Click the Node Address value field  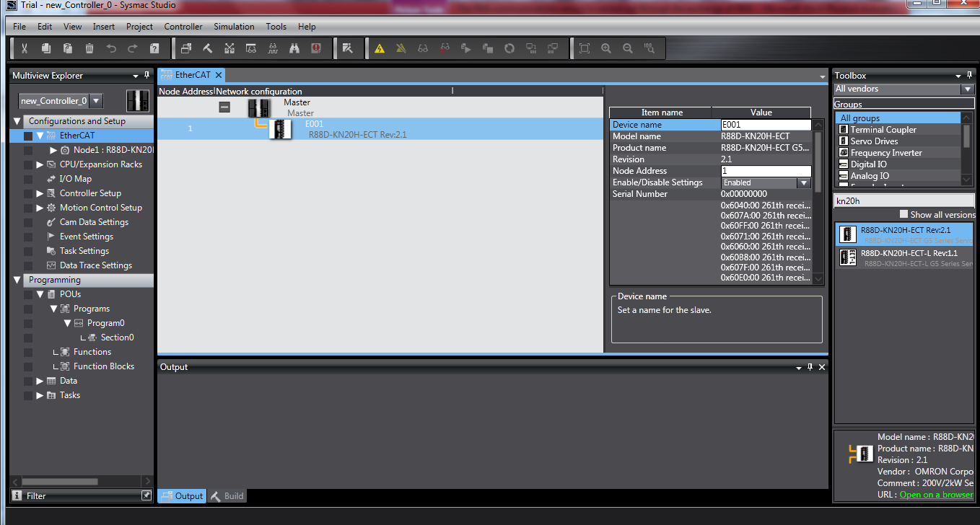tap(766, 171)
